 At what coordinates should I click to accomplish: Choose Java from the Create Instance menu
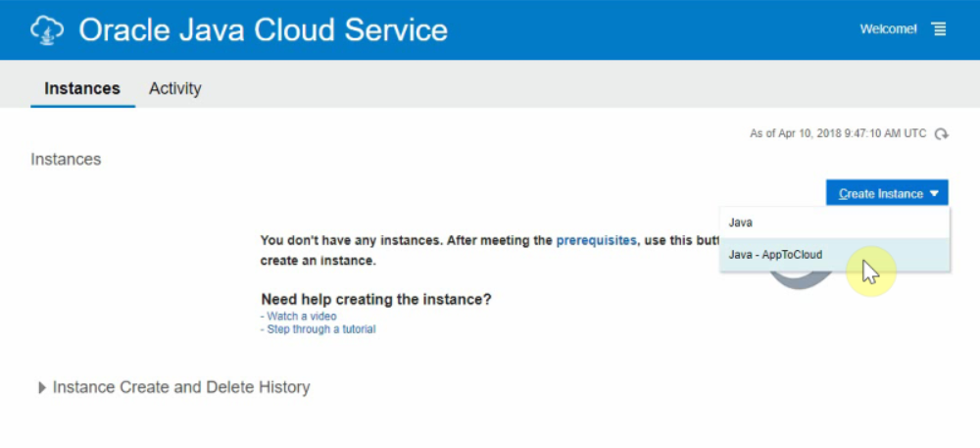point(834,223)
